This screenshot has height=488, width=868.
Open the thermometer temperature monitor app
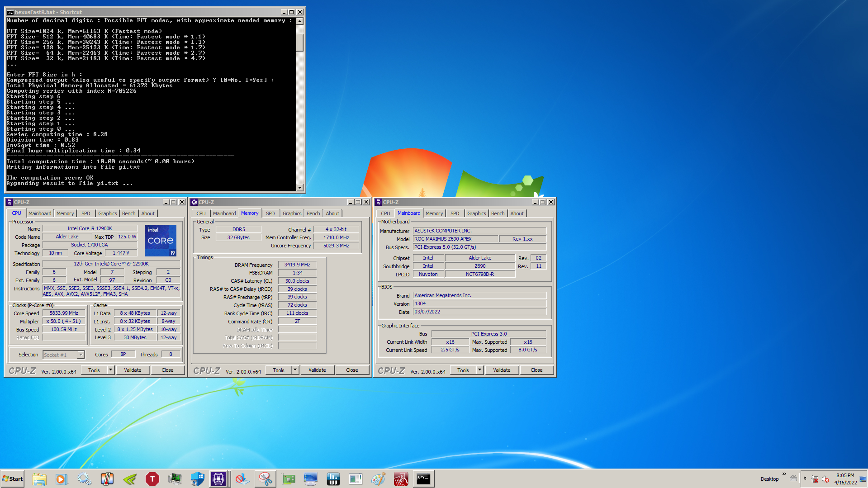107,479
